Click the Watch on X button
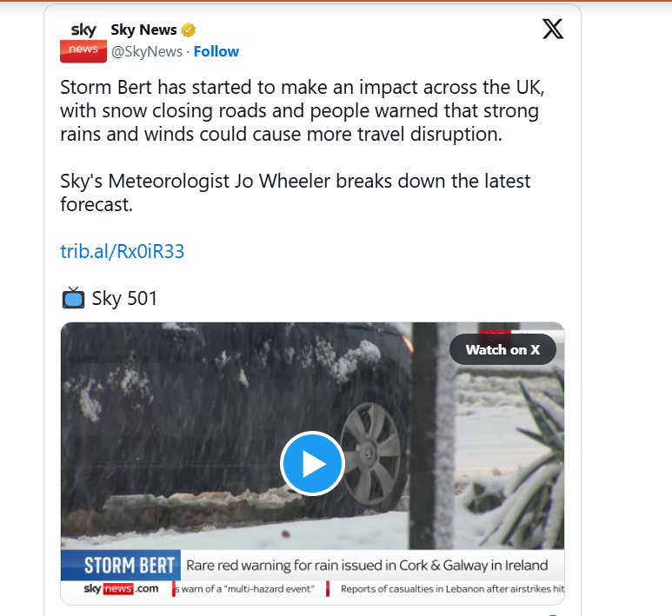The height and width of the screenshot is (616, 672). point(502,349)
